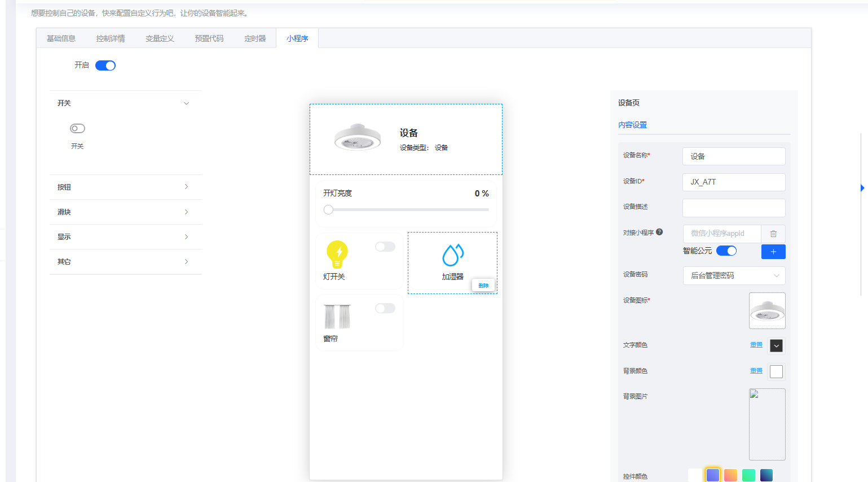The image size is (868, 482).
Task: Toggle the 开启 switch at the top
Action: click(x=105, y=65)
